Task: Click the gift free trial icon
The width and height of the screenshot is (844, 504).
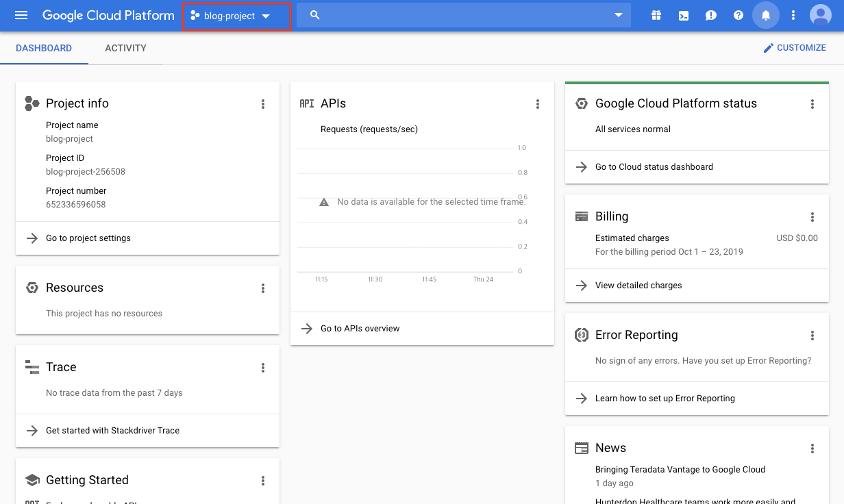Action: click(x=656, y=15)
